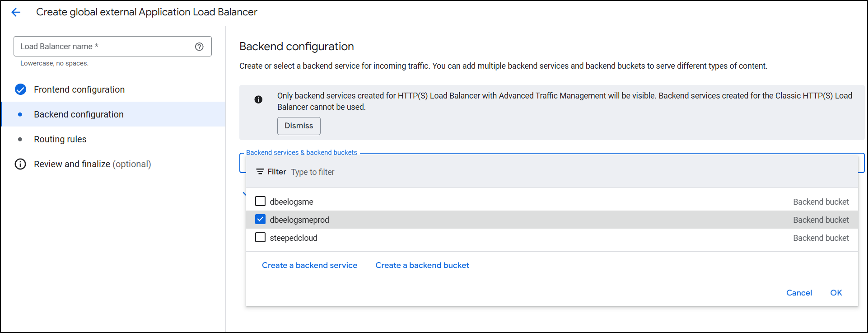
Task: Cancel the backend selection
Action: pos(799,293)
